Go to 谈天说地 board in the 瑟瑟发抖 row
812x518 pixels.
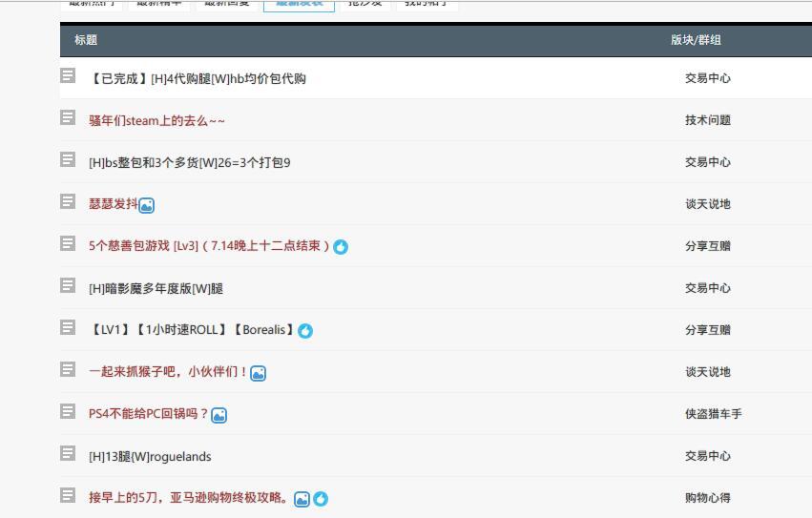click(x=708, y=204)
